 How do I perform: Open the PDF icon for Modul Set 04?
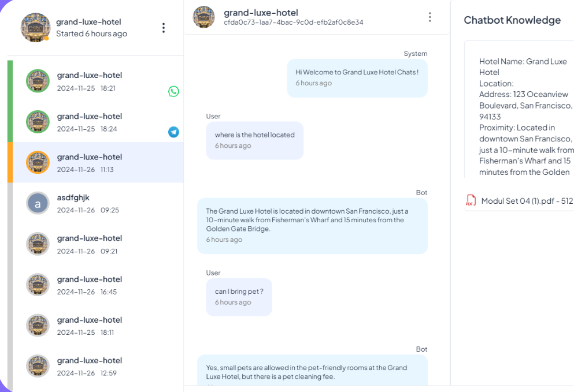[x=471, y=200]
